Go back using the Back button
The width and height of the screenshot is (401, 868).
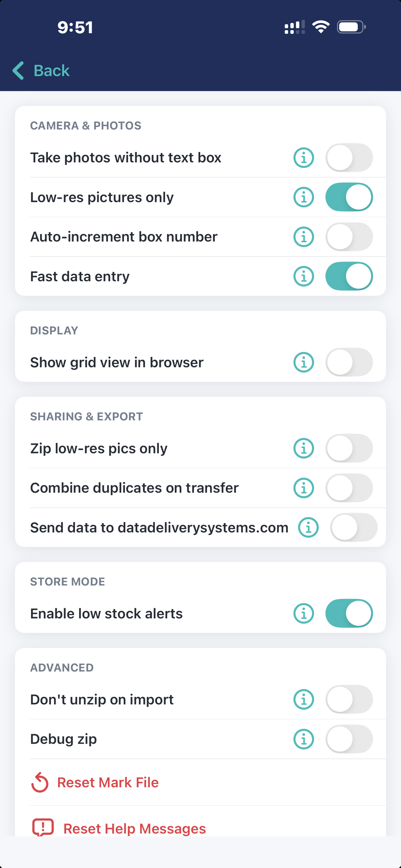pos(41,71)
